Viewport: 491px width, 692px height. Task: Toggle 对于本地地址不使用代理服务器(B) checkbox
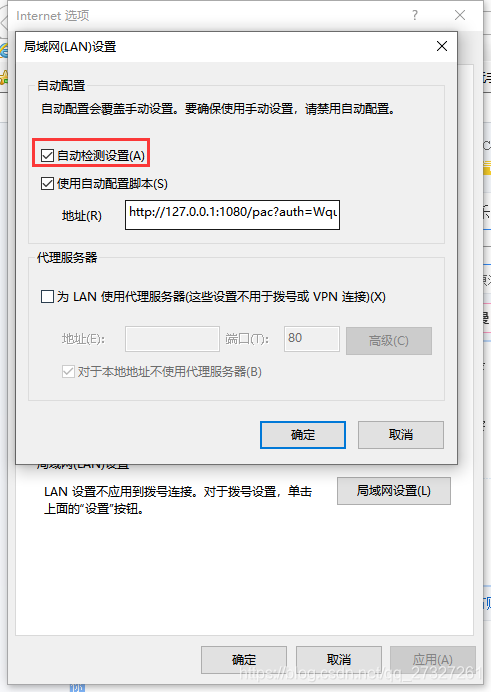(x=68, y=372)
